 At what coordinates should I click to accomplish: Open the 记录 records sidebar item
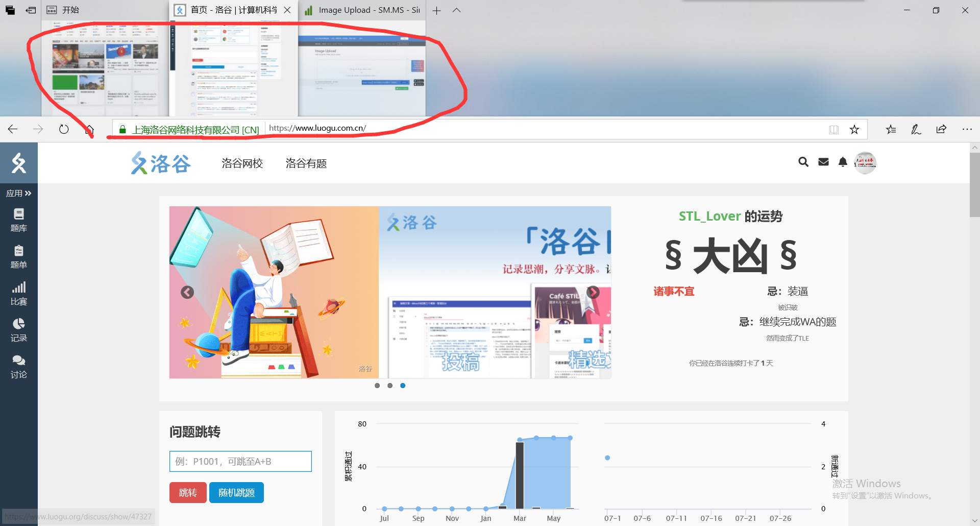[x=19, y=330]
